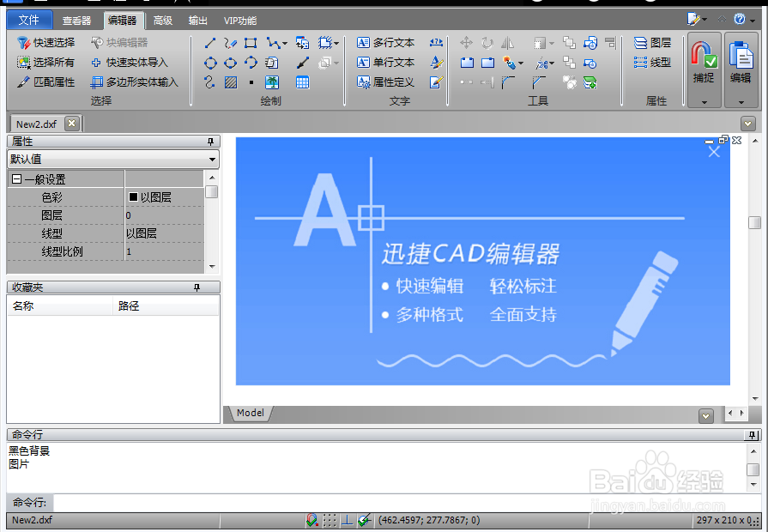Viewport: 768px width, 532px height.
Task: Select the Model layout tab
Action: 251,413
